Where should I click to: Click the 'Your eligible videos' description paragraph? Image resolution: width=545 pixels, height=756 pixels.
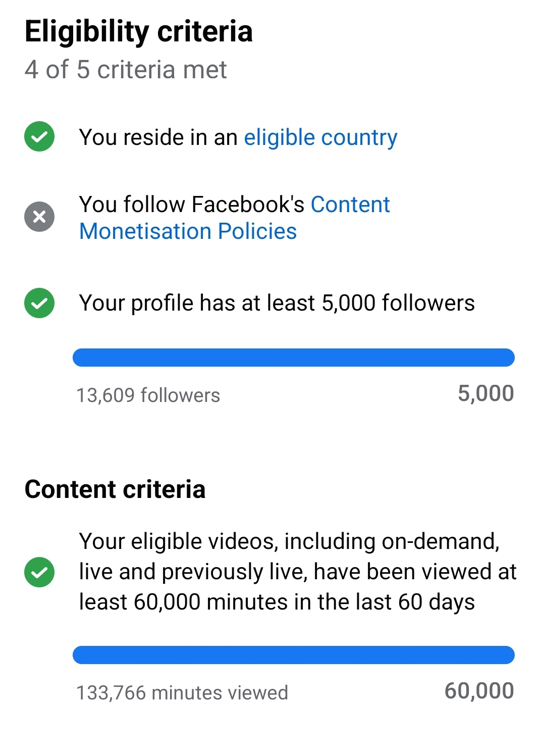297,572
